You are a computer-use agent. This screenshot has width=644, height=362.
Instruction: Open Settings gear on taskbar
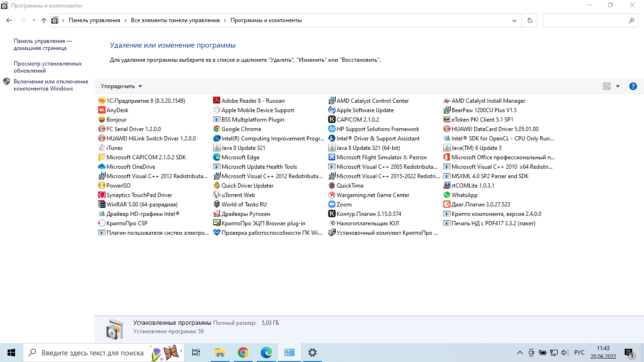[312, 353]
